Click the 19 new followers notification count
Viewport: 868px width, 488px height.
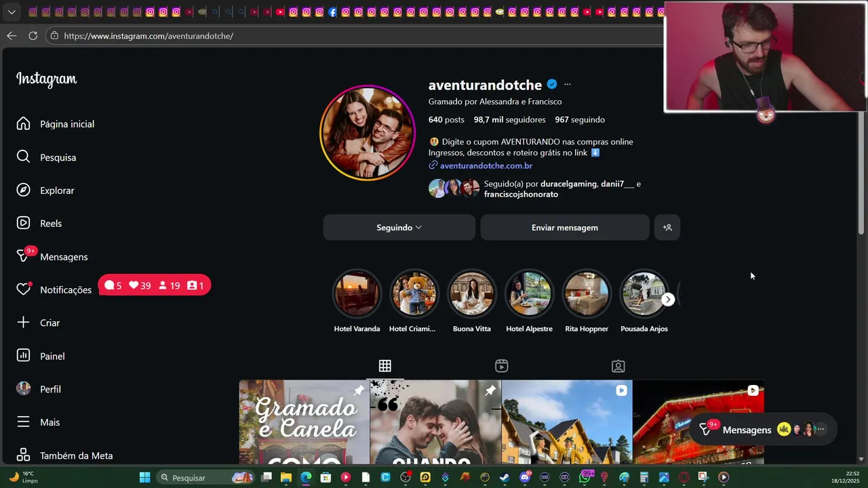(170, 285)
